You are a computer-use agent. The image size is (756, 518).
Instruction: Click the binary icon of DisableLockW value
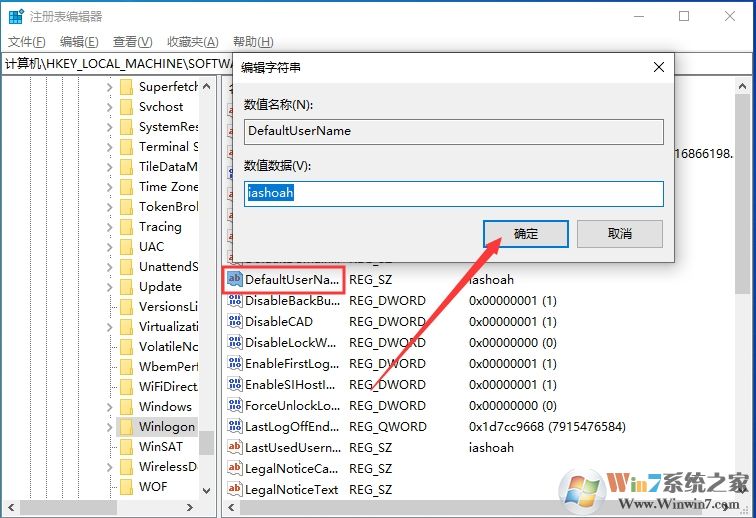tap(235, 342)
